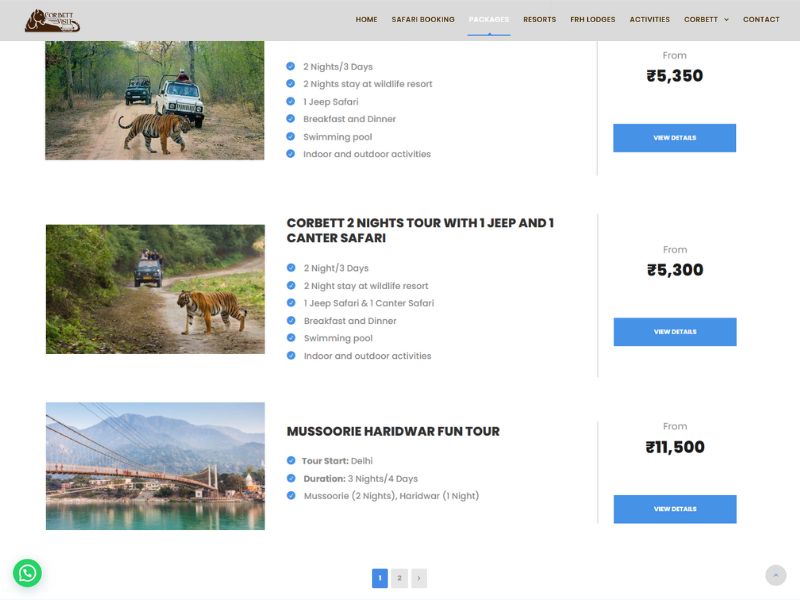800x600 pixels.
Task: Expand the Corbett dropdown menu
Action: click(706, 20)
